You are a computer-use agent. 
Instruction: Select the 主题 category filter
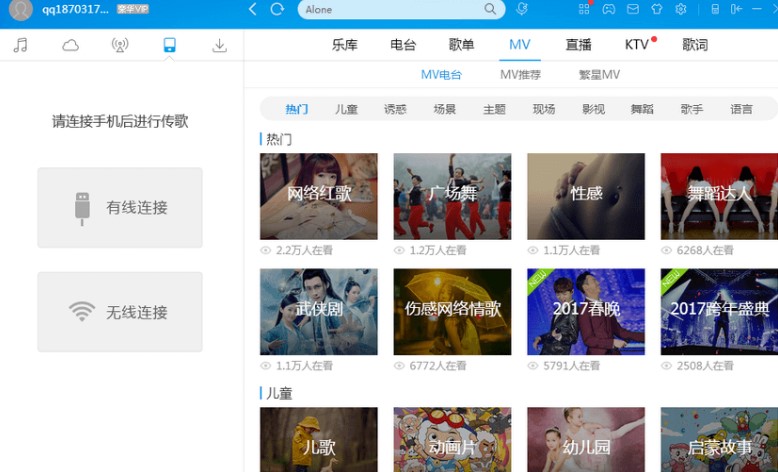click(495, 109)
